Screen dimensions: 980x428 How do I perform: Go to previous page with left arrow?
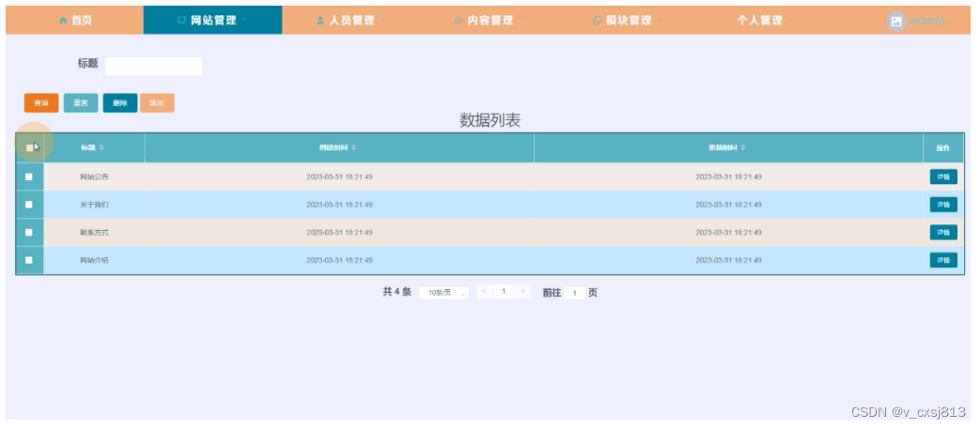pyautogui.click(x=485, y=291)
